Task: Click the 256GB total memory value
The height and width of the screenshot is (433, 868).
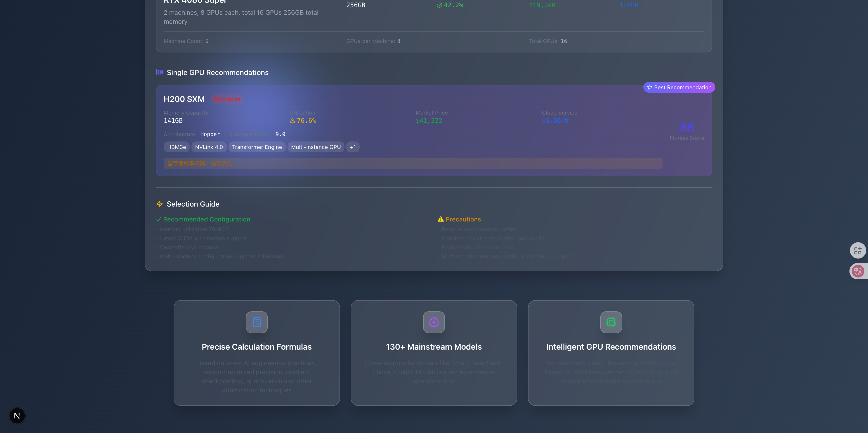Action: point(356,5)
